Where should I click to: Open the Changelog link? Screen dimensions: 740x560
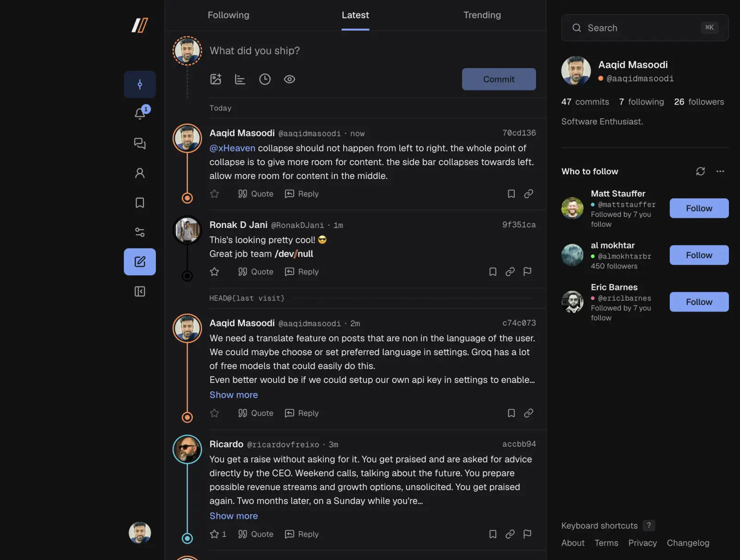tap(688, 543)
